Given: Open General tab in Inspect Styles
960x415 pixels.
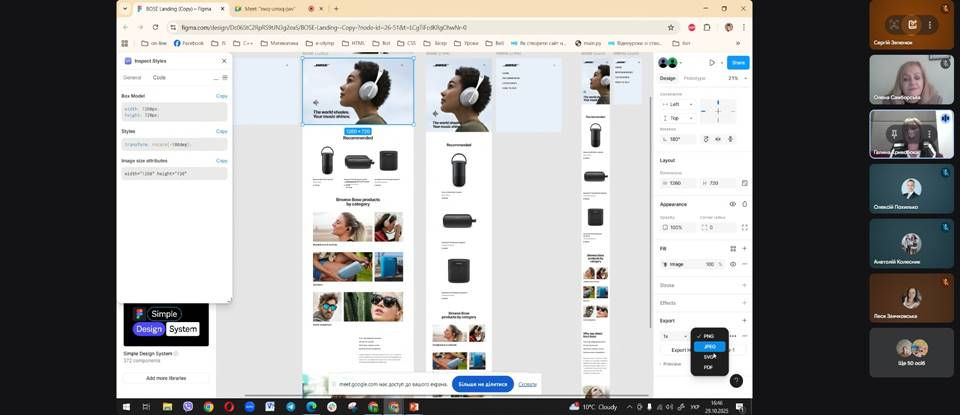Looking at the screenshot, I should point(132,78).
